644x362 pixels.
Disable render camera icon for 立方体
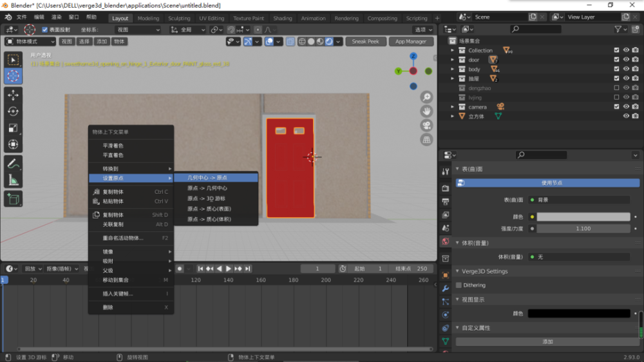pos(636,117)
